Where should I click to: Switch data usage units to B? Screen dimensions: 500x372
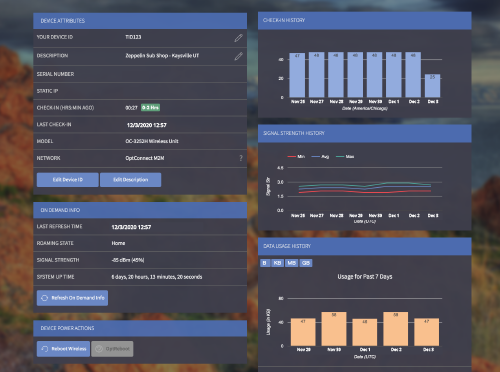coord(265,263)
